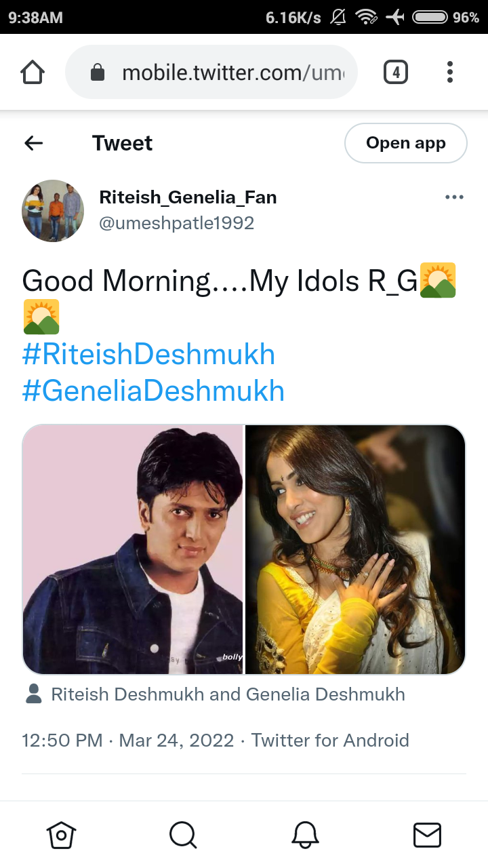The image size is (488, 868).
Task: Open the tweet's more options ellipsis
Action: (454, 197)
